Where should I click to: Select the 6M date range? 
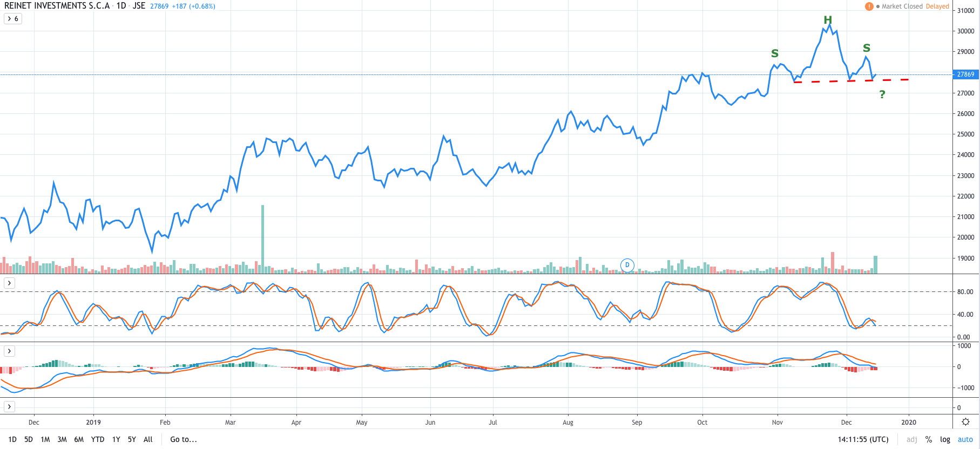[x=79, y=439]
